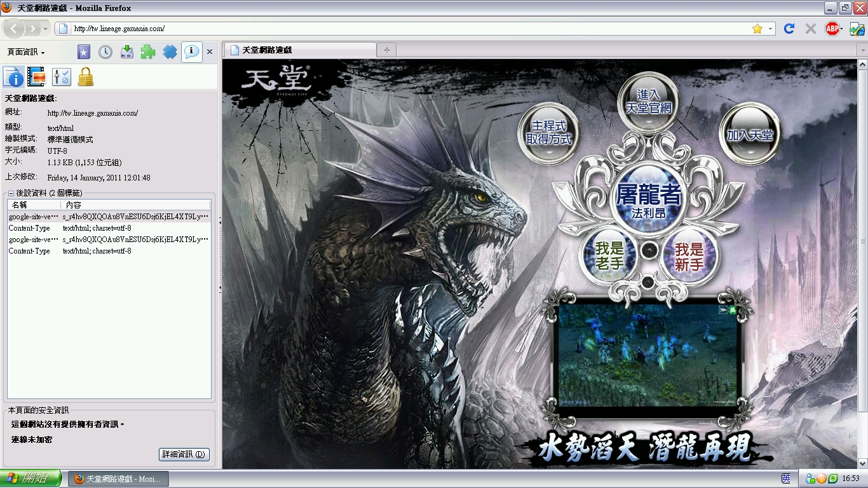The image size is (868, 488).
Task: Open the green puzzle Add-ons icon
Action: click(x=148, y=52)
